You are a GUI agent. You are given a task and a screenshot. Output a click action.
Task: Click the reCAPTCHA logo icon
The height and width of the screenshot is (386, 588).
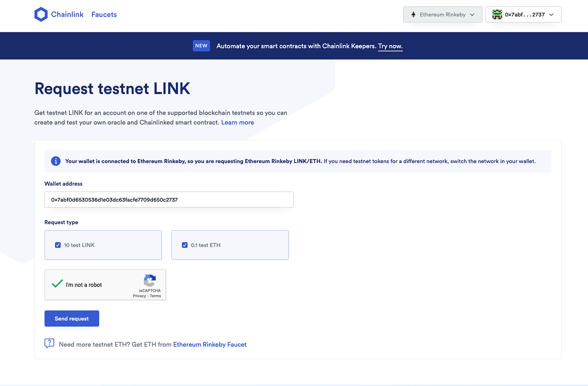coord(150,280)
